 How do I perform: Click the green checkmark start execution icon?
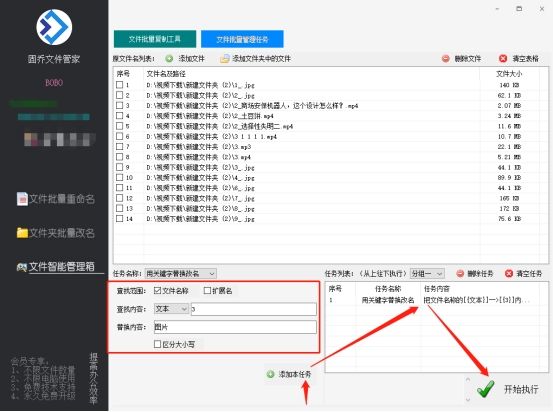[486, 389]
